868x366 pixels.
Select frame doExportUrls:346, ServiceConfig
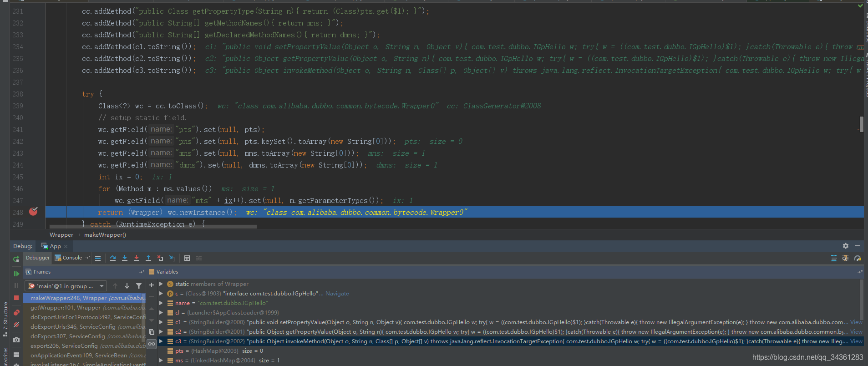[85, 327]
